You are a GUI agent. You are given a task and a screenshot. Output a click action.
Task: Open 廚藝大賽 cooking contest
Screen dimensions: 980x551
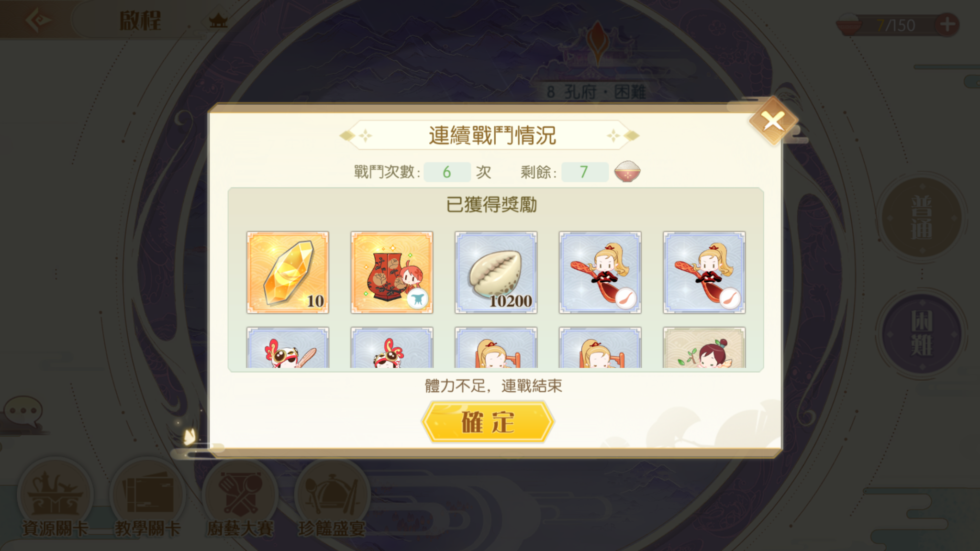240,499
